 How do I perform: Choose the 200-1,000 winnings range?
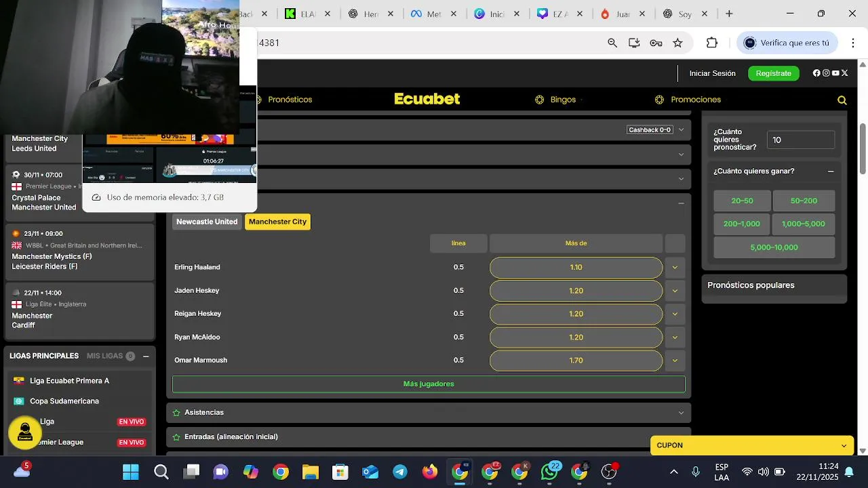742,224
